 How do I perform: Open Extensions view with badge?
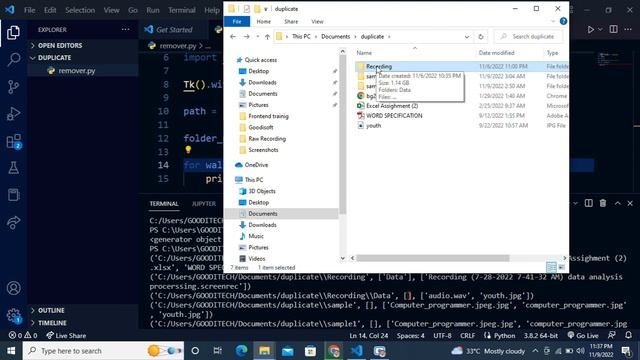pyautogui.click(x=13, y=141)
